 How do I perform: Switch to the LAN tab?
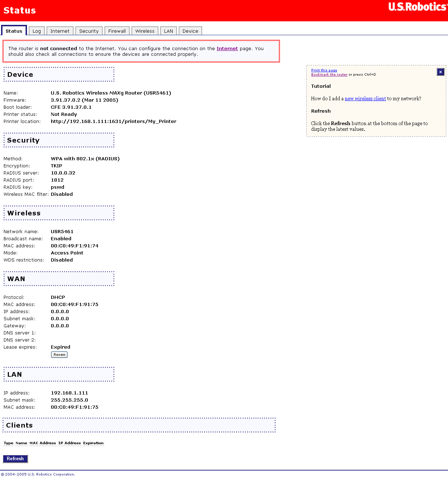point(168,31)
